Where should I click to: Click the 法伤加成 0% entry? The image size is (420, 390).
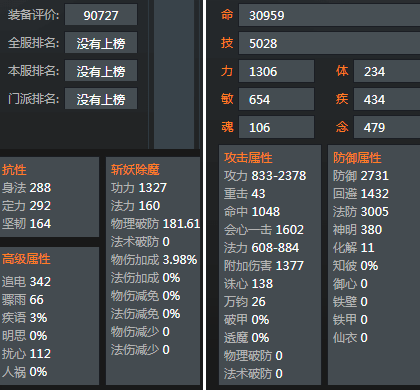click(x=145, y=278)
